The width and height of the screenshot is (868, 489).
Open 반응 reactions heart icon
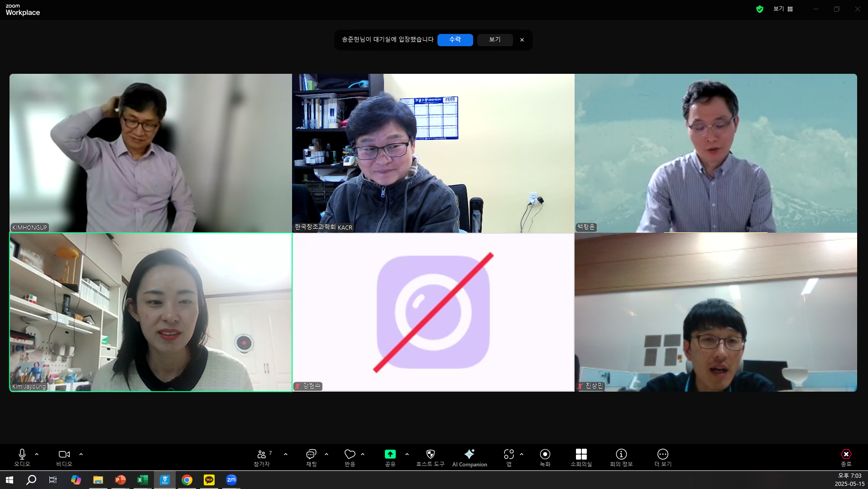(350, 457)
